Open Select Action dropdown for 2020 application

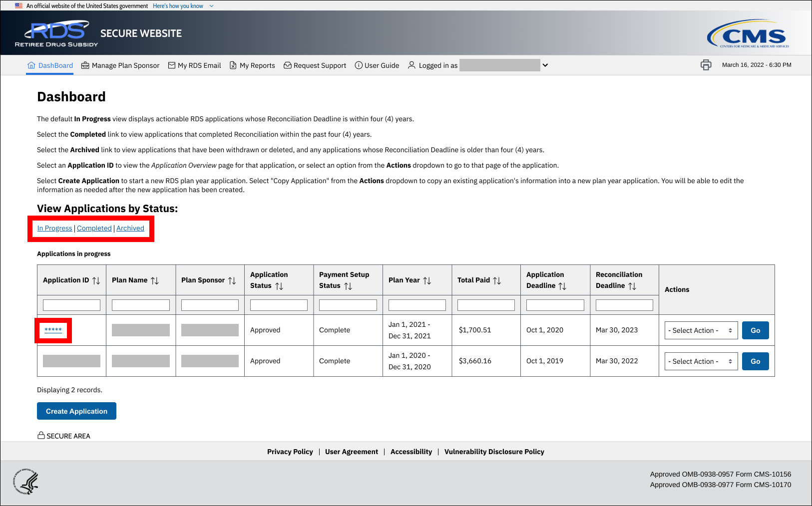coord(701,361)
